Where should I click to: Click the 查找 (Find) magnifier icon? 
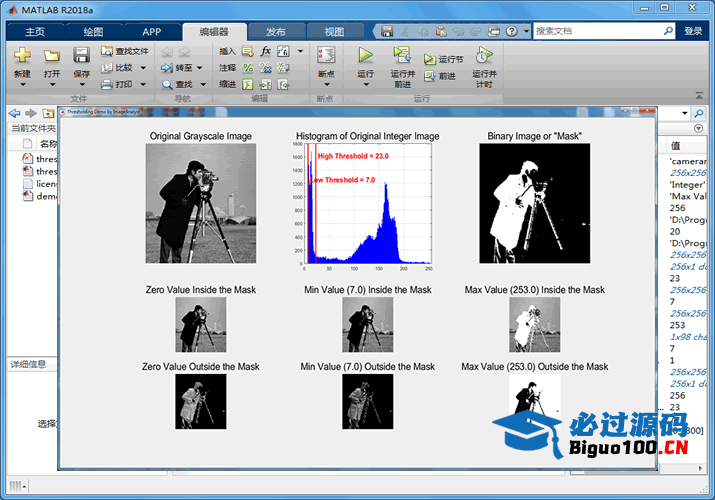tap(167, 84)
